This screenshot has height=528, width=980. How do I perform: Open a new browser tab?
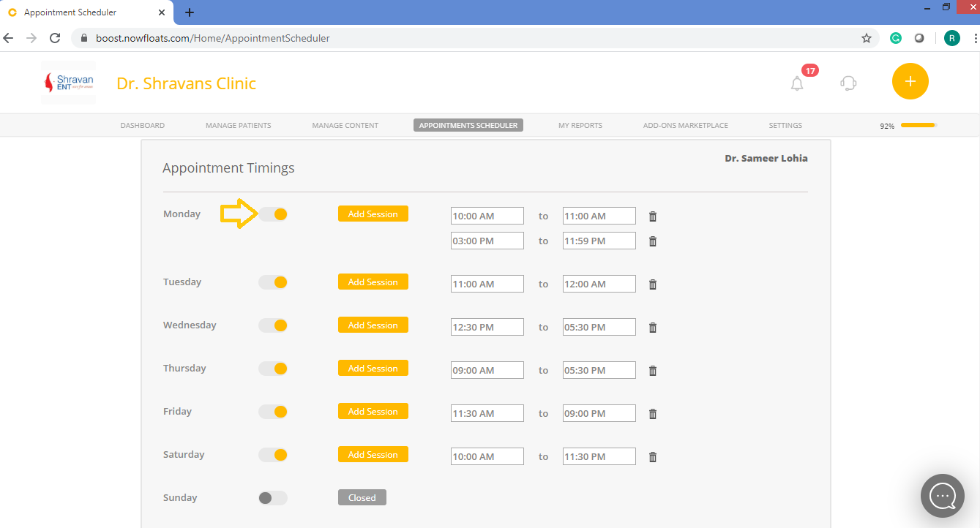[190, 12]
